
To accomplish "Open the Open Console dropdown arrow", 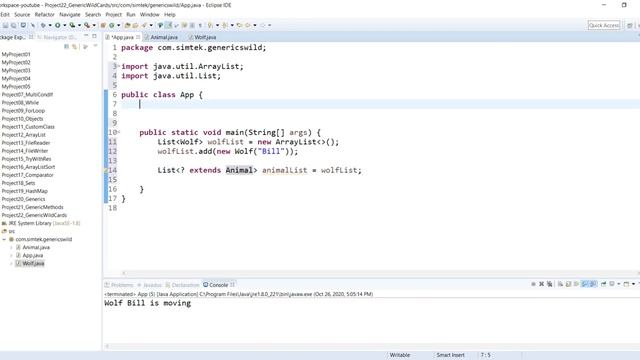I will tap(633, 284).
